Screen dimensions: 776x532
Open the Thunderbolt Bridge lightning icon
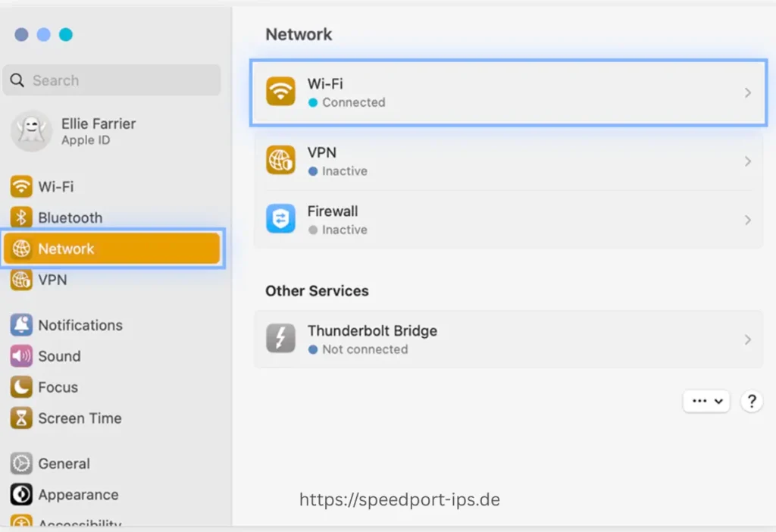280,338
